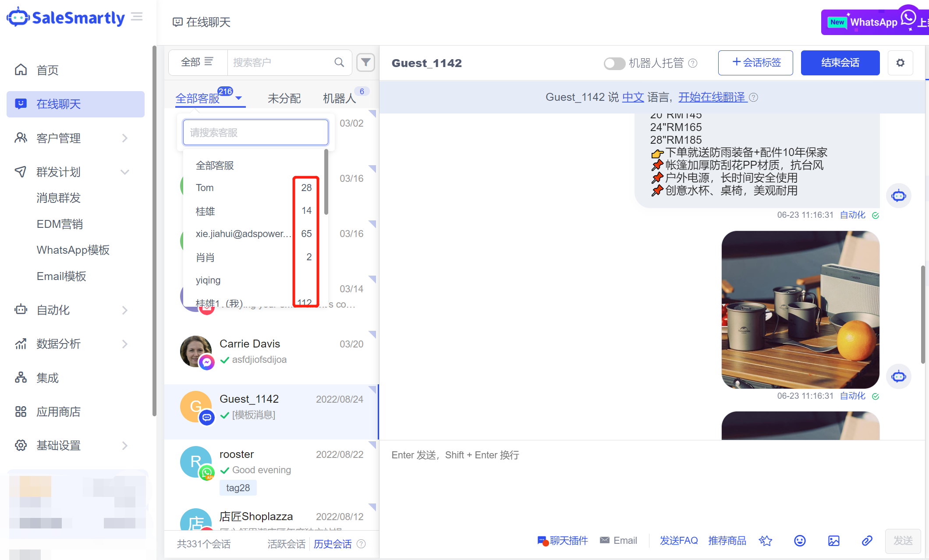Select Tom from agent list
Image resolution: width=929 pixels, height=560 pixels.
(205, 188)
